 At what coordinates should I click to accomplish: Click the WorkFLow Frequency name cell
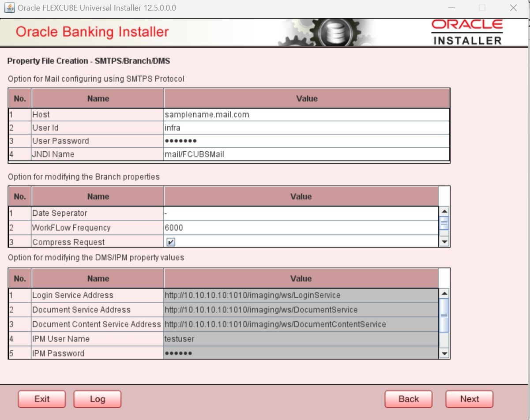click(x=98, y=228)
